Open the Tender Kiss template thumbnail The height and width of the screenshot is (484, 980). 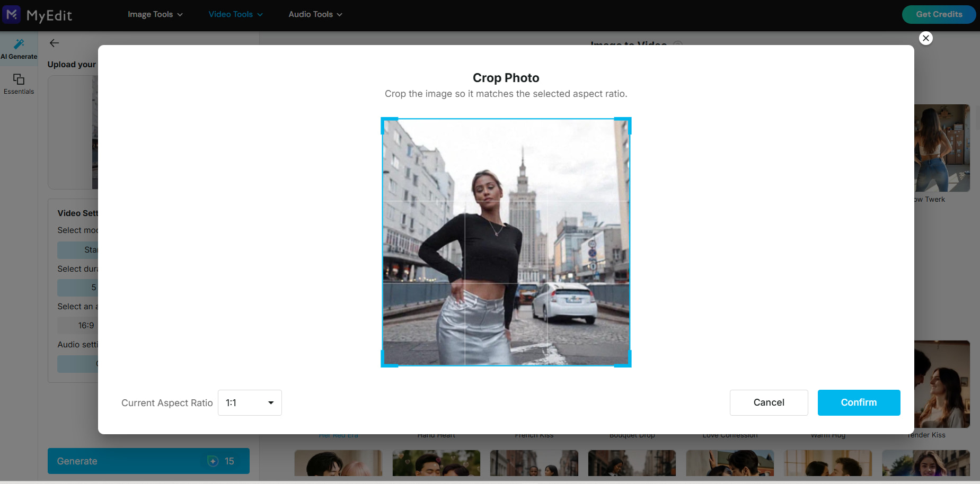tap(942, 384)
